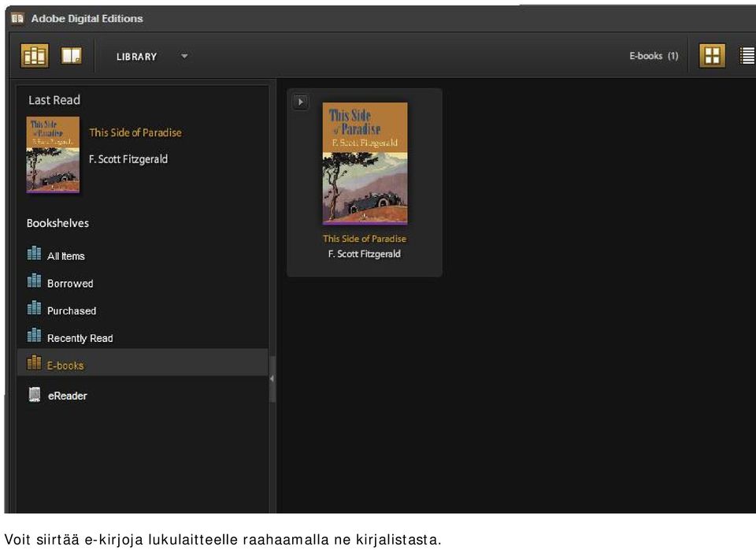Image resolution: width=756 pixels, height=550 pixels.
Task: Click This Side of Paradise title under cover
Action: point(365,238)
